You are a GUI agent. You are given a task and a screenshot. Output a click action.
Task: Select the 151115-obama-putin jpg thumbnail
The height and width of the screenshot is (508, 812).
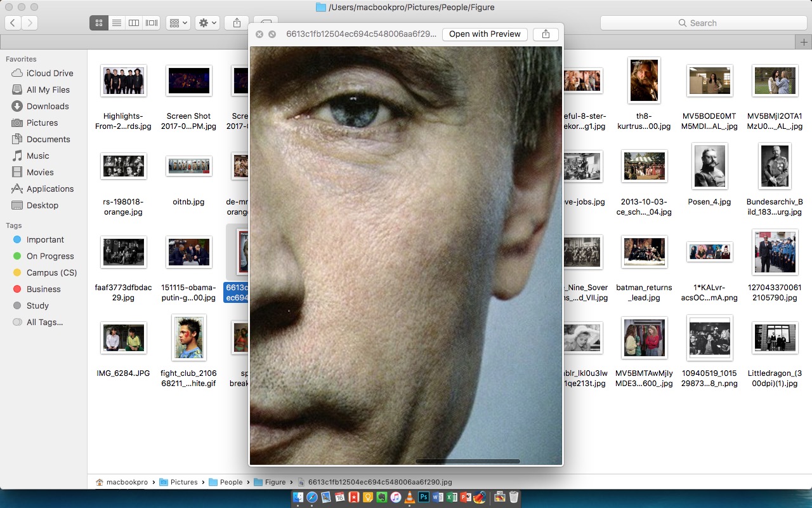click(188, 252)
